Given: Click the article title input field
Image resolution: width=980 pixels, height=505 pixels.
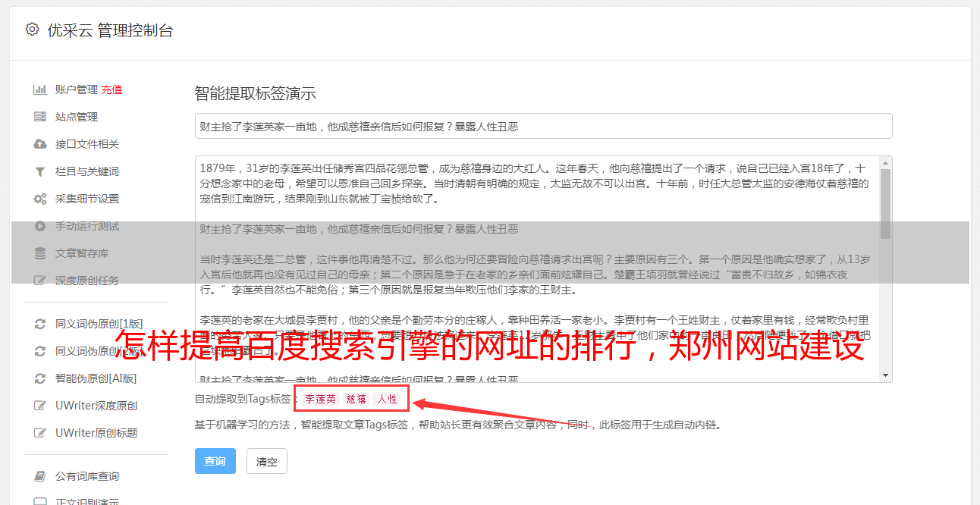Looking at the screenshot, I should click(543, 126).
